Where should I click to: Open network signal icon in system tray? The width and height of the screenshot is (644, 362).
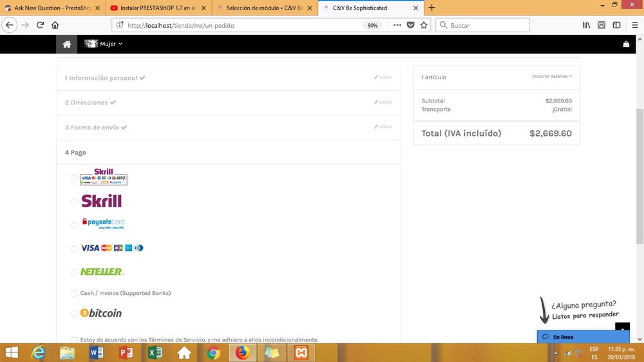[567, 354]
